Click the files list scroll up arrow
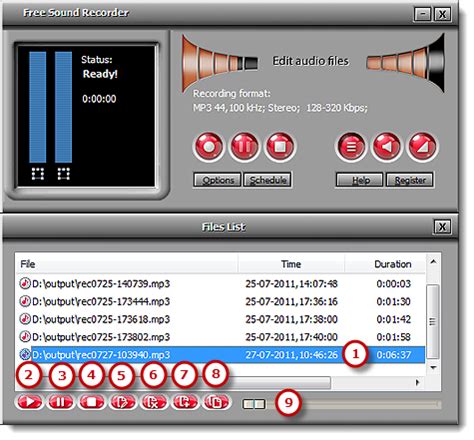The width and height of the screenshot is (474, 440). tap(433, 262)
